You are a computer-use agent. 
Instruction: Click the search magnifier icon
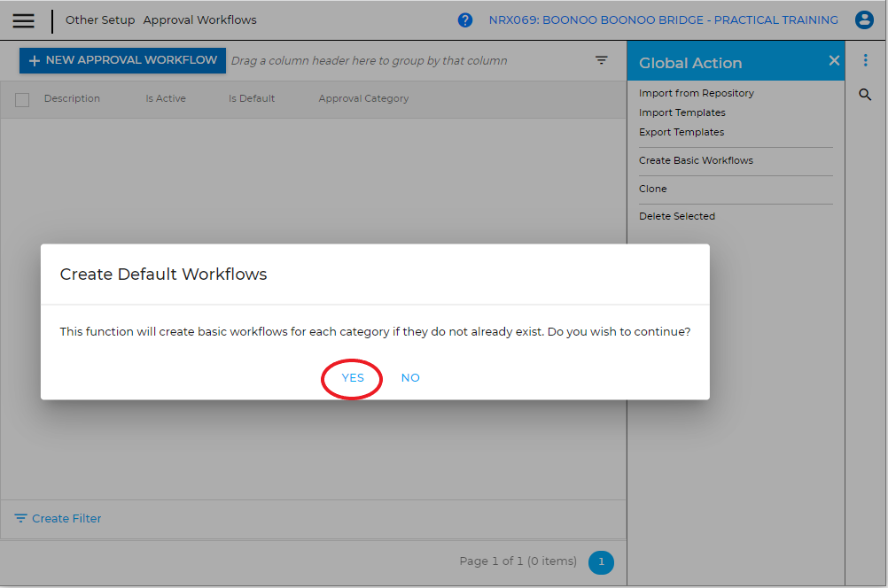[865, 95]
